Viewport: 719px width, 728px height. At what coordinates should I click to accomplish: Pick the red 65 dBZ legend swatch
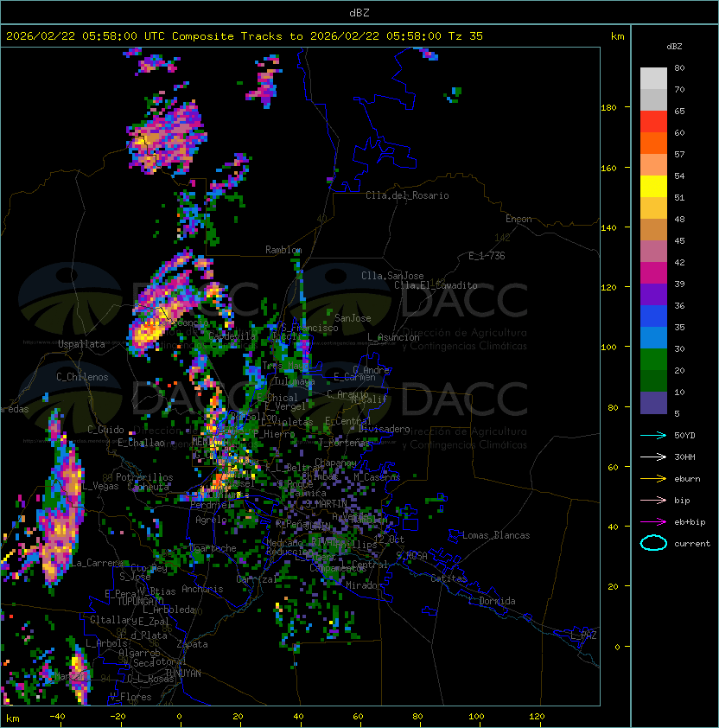(x=653, y=121)
